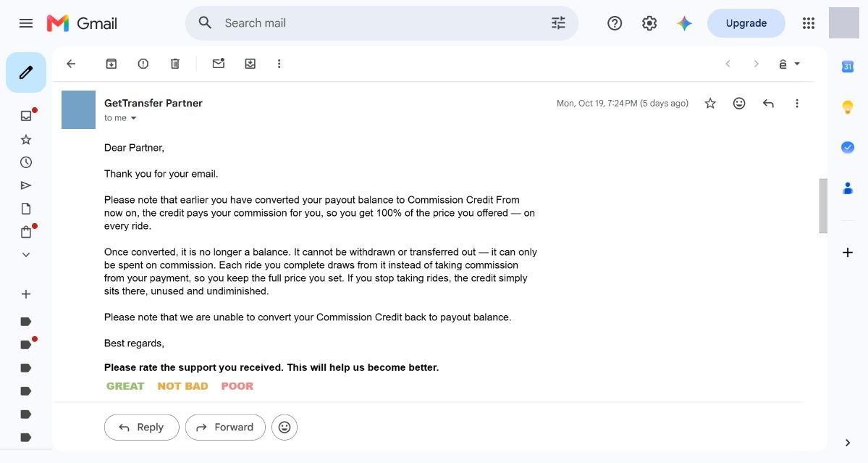Screen dimensions: 868x463
Task: Open the toolbar More options menu
Action: pyautogui.click(x=279, y=64)
